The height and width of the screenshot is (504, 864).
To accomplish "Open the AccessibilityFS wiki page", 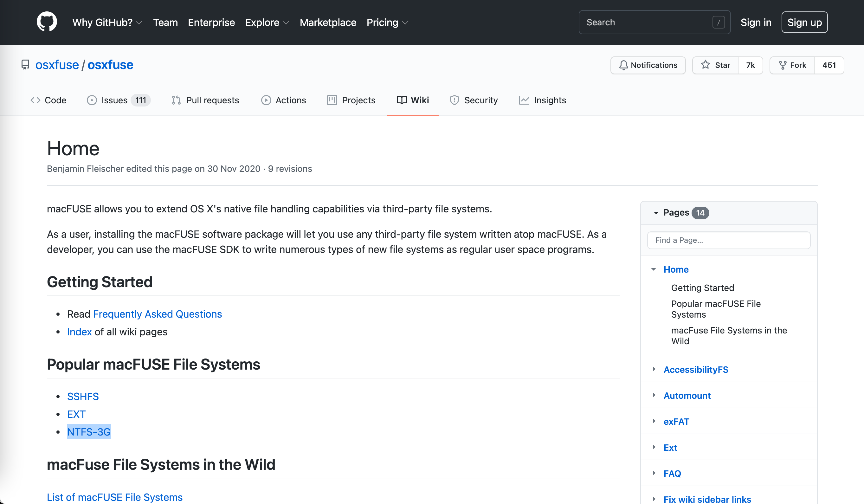I will [696, 370].
